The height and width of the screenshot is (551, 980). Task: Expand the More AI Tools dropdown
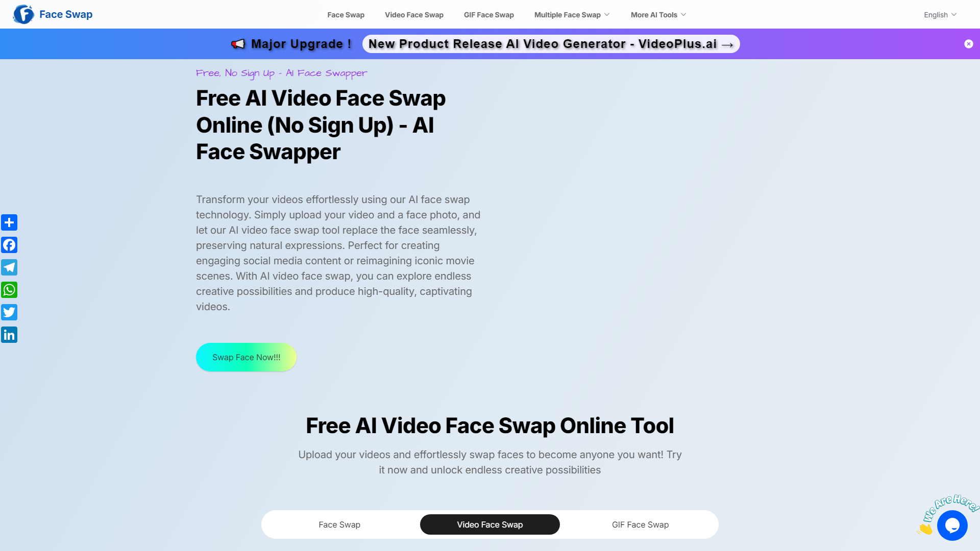[x=657, y=15]
